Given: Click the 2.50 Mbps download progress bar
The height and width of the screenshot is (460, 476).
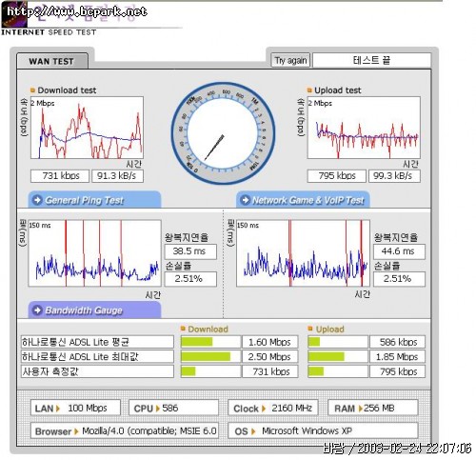Looking at the screenshot, I should [x=210, y=356].
